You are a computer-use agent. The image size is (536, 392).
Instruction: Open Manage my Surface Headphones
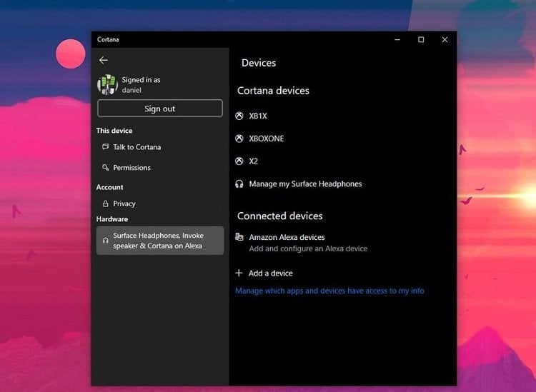point(299,184)
